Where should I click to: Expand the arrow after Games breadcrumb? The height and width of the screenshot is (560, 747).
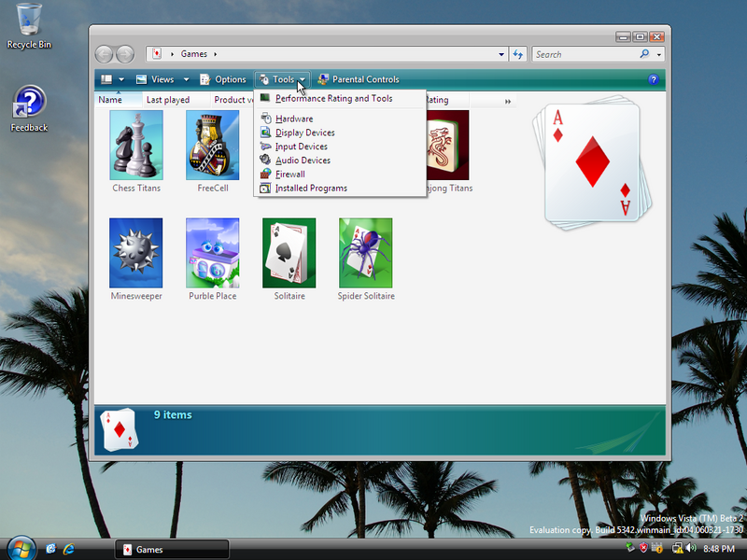216,54
